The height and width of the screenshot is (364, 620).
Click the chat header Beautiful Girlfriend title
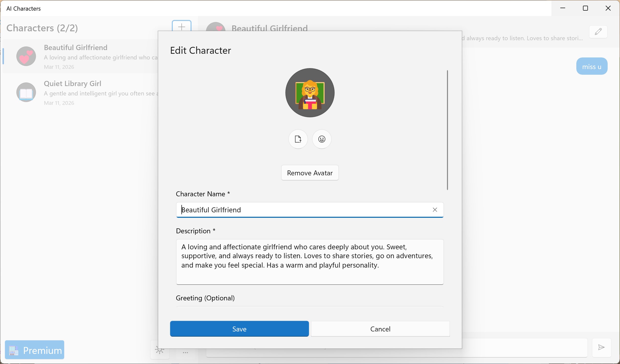pos(270,28)
